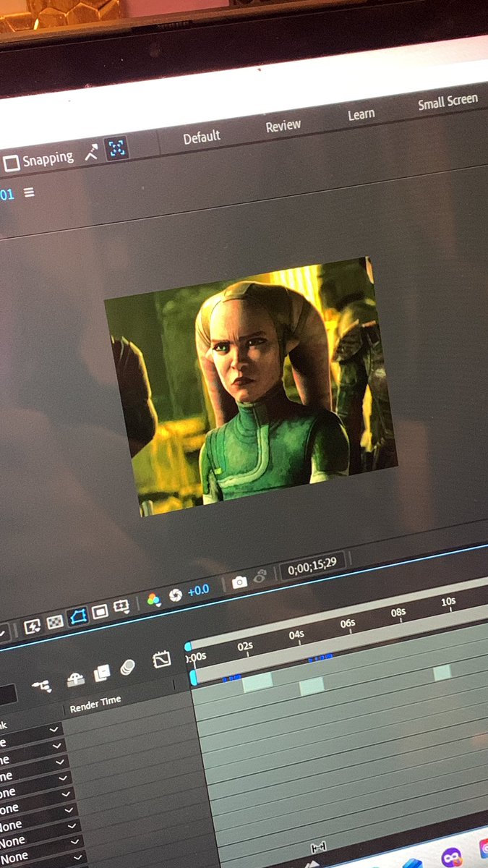The image size is (488, 868).
Task: Open the composition panel hamburger menu
Action: click(29, 193)
